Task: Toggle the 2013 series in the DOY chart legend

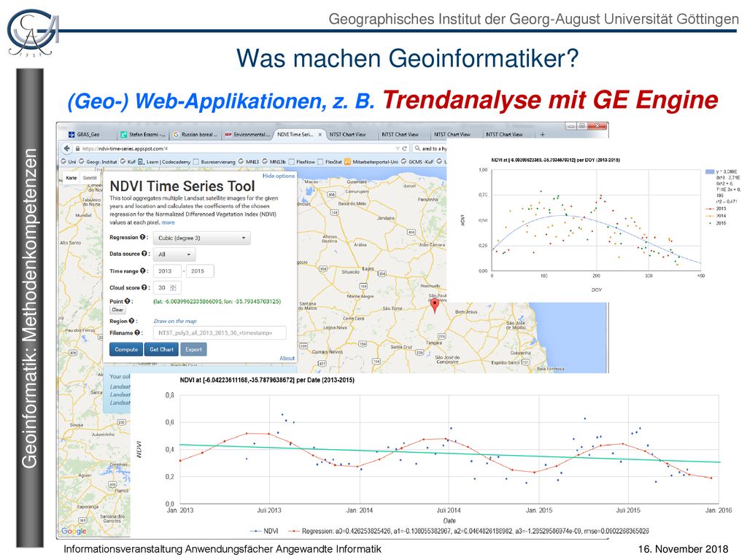Action: click(x=716, y=209)
